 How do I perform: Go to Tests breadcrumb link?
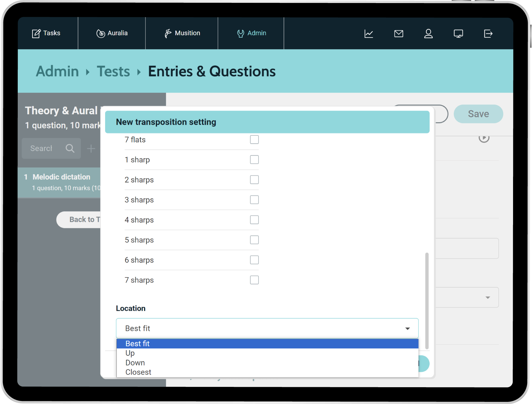113,72
